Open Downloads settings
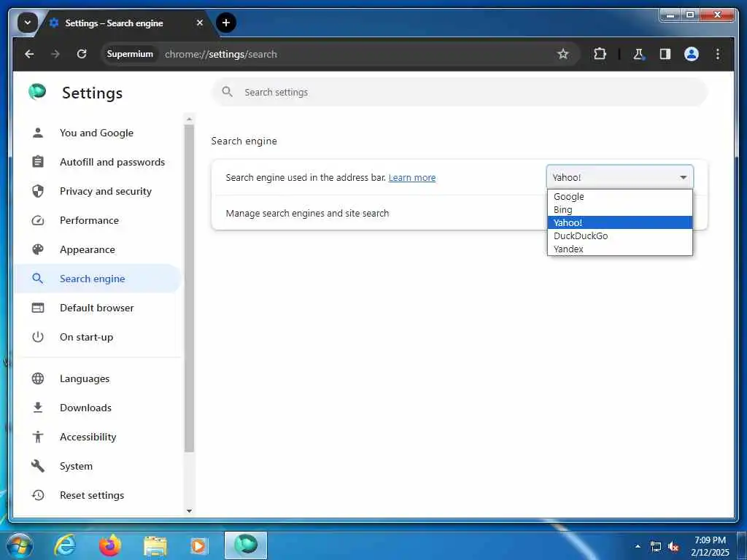 point(97,408)
